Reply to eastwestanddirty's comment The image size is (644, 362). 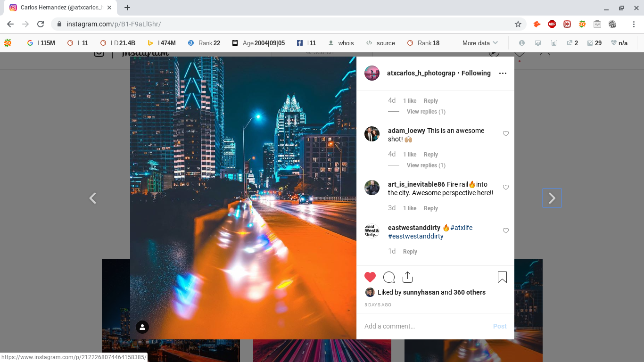(x=410, y=252)
